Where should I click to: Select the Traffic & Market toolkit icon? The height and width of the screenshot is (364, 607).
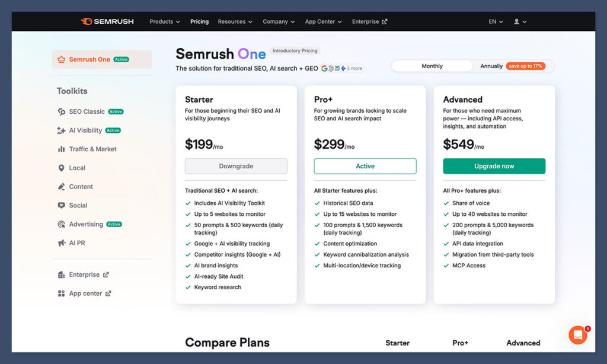pos(60,149)
